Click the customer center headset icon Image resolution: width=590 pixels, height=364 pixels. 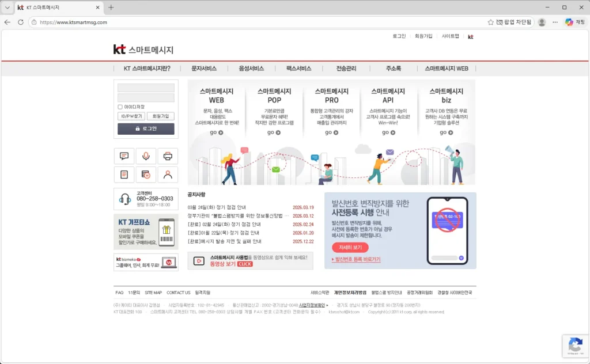point(125,199)
